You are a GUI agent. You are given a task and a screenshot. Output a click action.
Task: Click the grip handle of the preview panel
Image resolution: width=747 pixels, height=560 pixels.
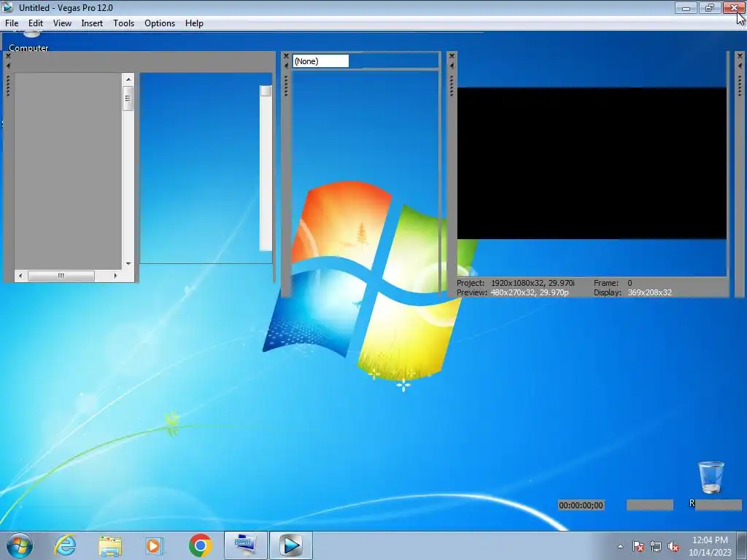click(452, 86)
